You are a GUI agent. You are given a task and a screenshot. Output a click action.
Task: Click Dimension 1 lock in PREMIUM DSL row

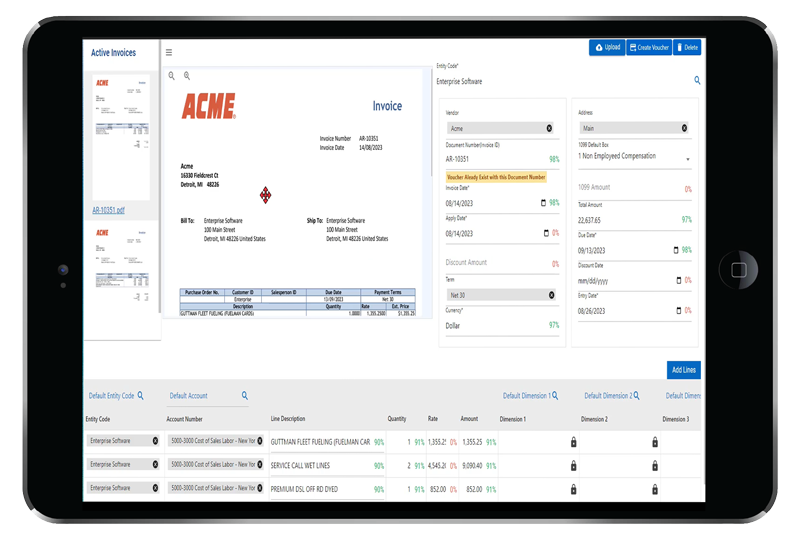coord(573,489)
